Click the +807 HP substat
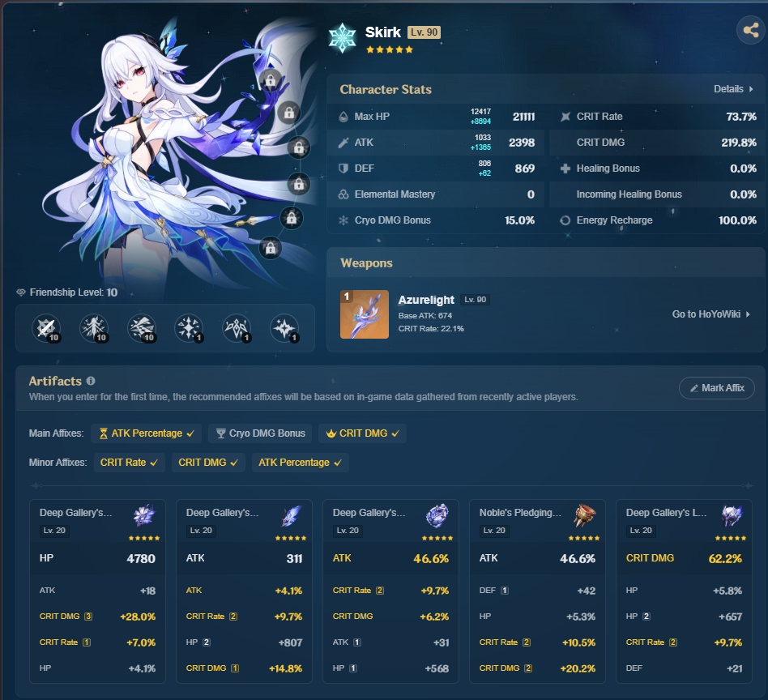 (x=290, y=642)
